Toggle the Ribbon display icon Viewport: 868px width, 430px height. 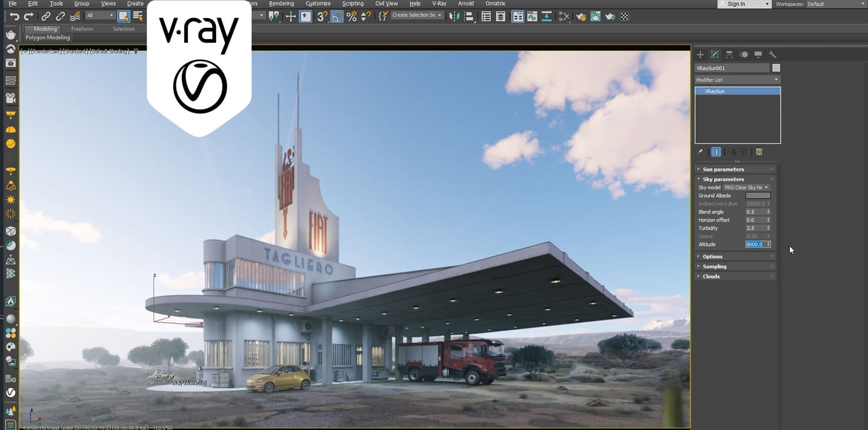pos(518,16)
